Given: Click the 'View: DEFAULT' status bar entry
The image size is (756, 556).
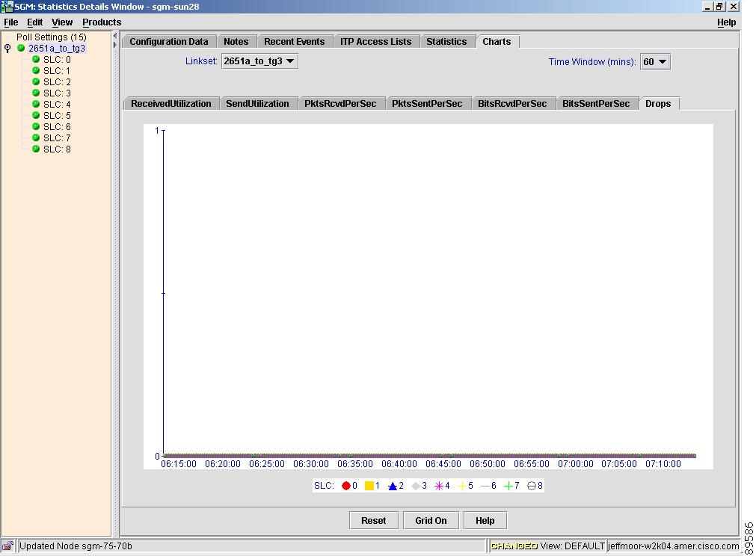Looking at the screenshot, I should point(572,546).
